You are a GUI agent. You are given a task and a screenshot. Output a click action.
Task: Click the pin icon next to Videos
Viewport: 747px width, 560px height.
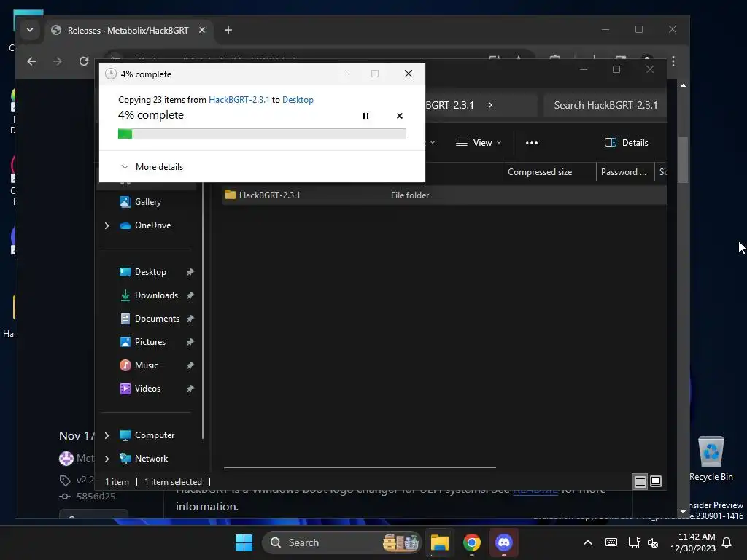click(190, 389)
